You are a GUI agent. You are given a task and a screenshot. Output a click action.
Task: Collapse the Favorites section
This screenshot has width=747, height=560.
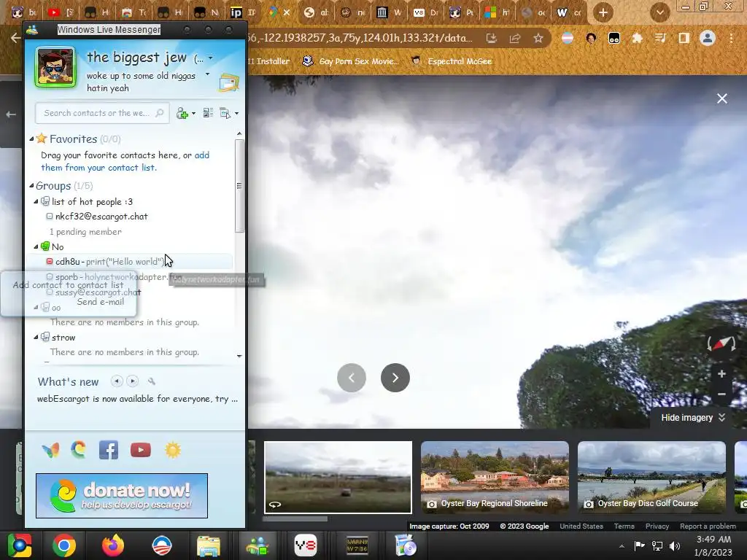[31, 139]
